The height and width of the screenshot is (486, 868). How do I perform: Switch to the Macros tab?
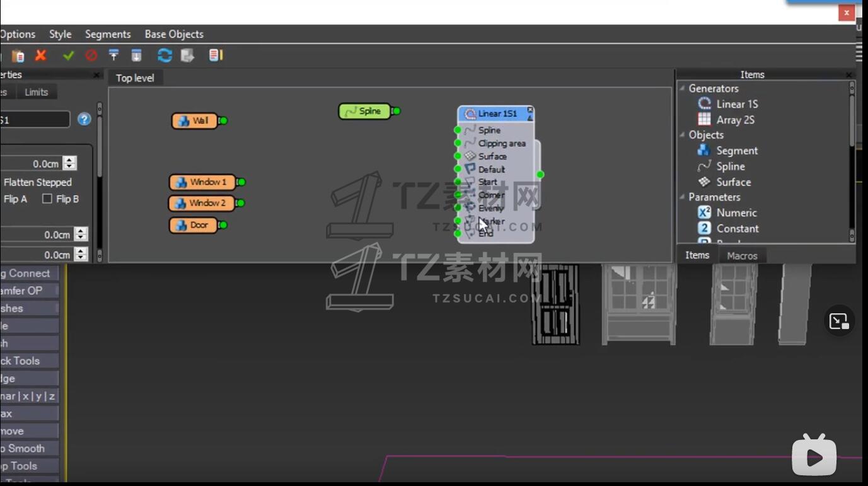742,256
